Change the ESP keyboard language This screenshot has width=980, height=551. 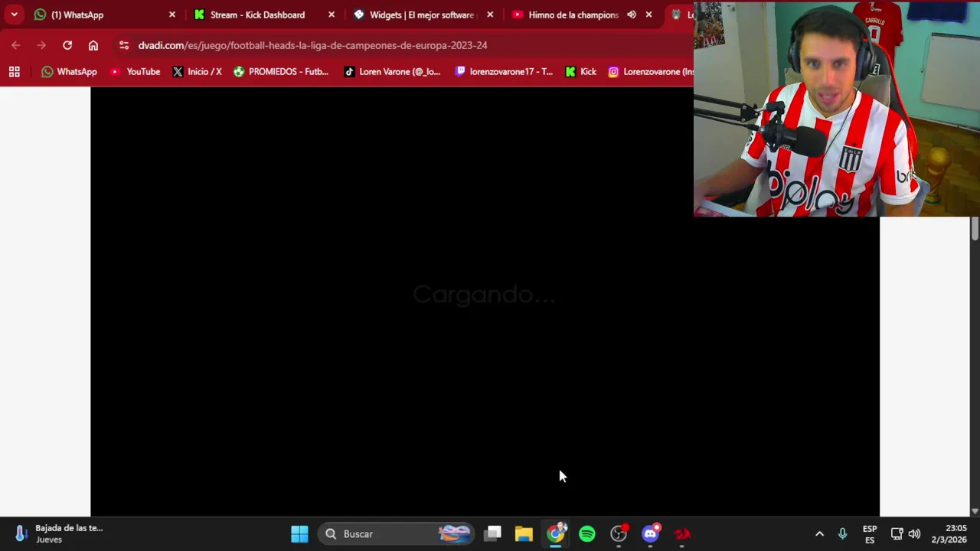click(x=870, y=533)
